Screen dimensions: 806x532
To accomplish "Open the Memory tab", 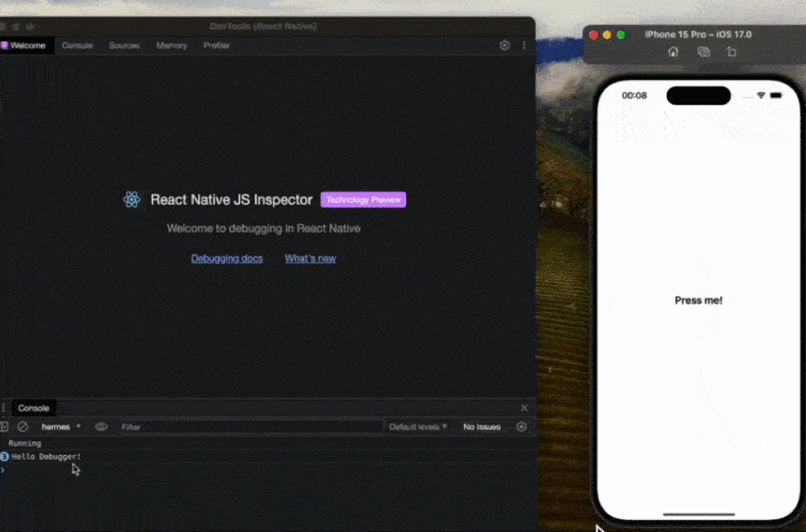I will pyautogui.click(x=172, y=45).
